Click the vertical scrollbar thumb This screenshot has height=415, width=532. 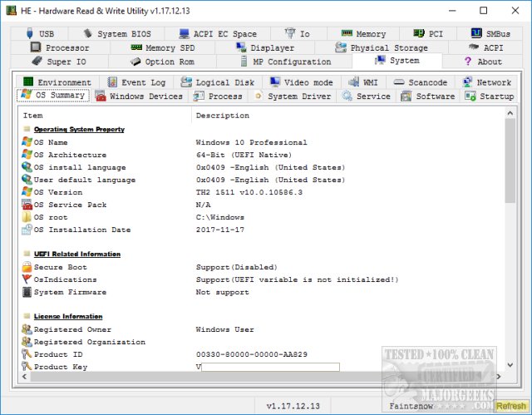(x=510, y=161)
